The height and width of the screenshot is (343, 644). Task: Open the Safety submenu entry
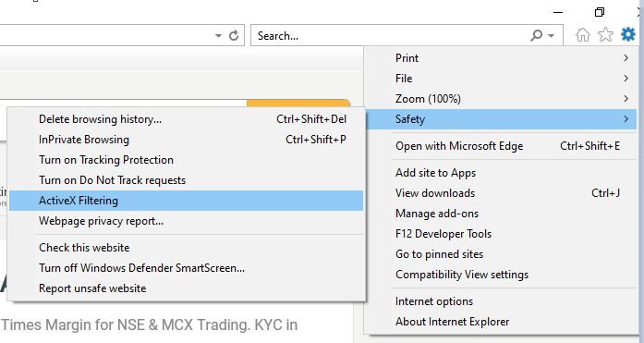[x=501, y=119]
